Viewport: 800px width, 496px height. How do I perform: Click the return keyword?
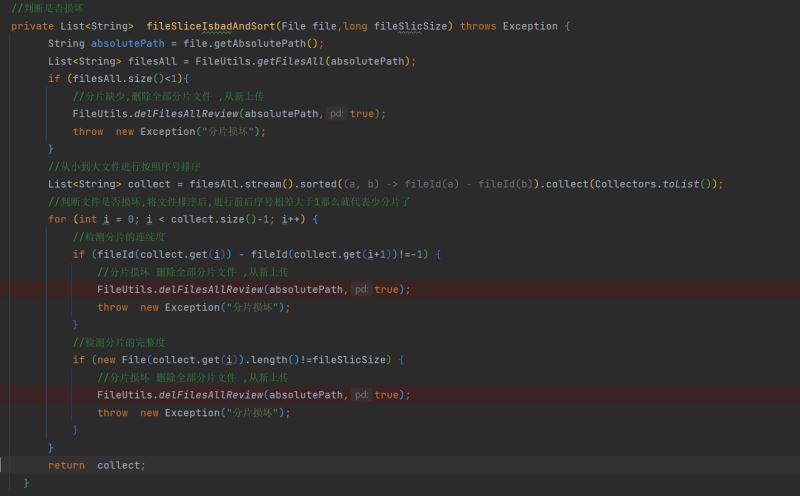tap(66, 465)
